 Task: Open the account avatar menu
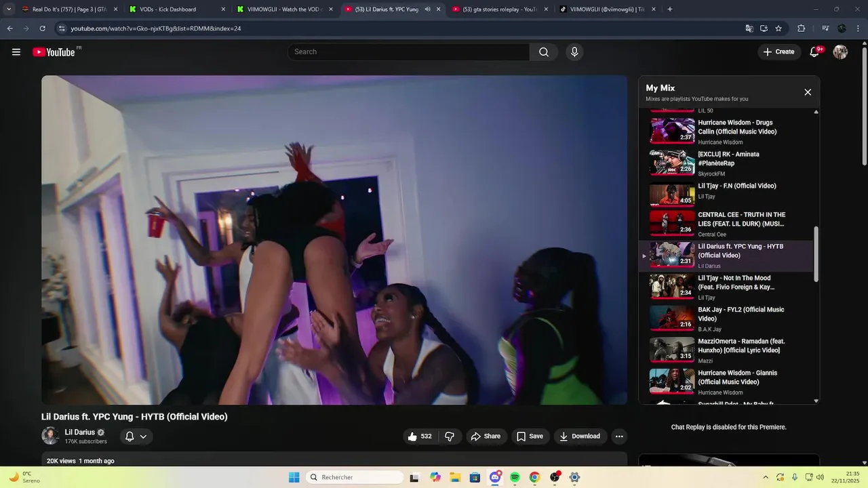[x=840, y=52]
